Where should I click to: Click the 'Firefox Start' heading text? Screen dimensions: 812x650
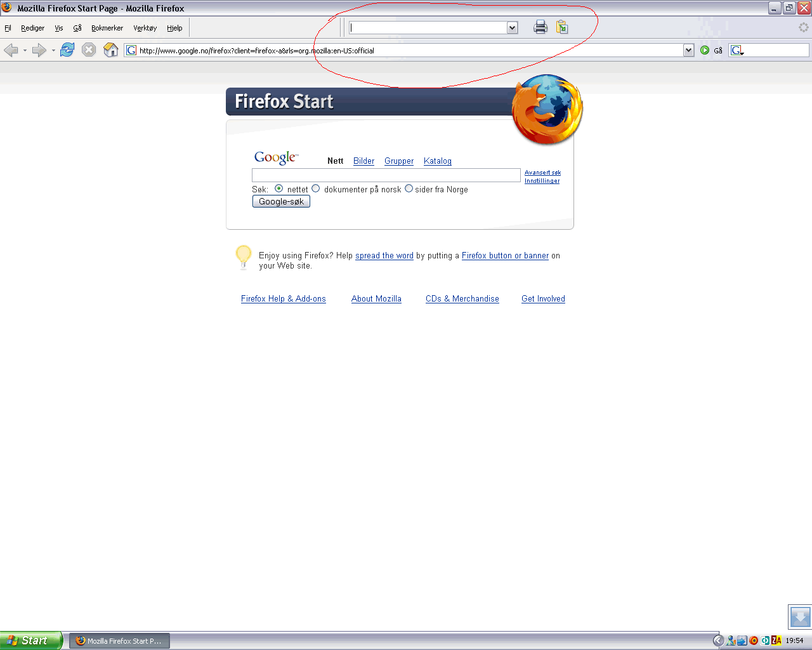[284, 102]
